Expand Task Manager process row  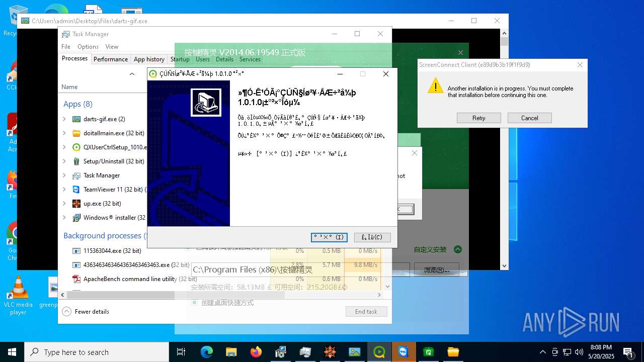pos(64,175)
